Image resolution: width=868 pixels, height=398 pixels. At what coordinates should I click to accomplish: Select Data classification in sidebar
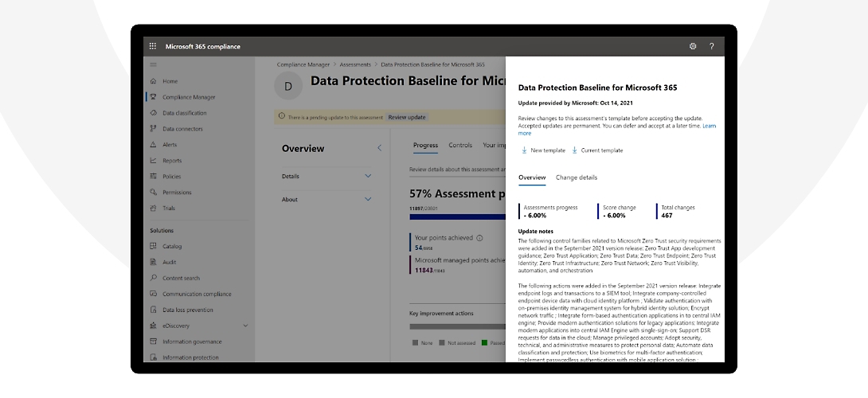pos(184,113)
